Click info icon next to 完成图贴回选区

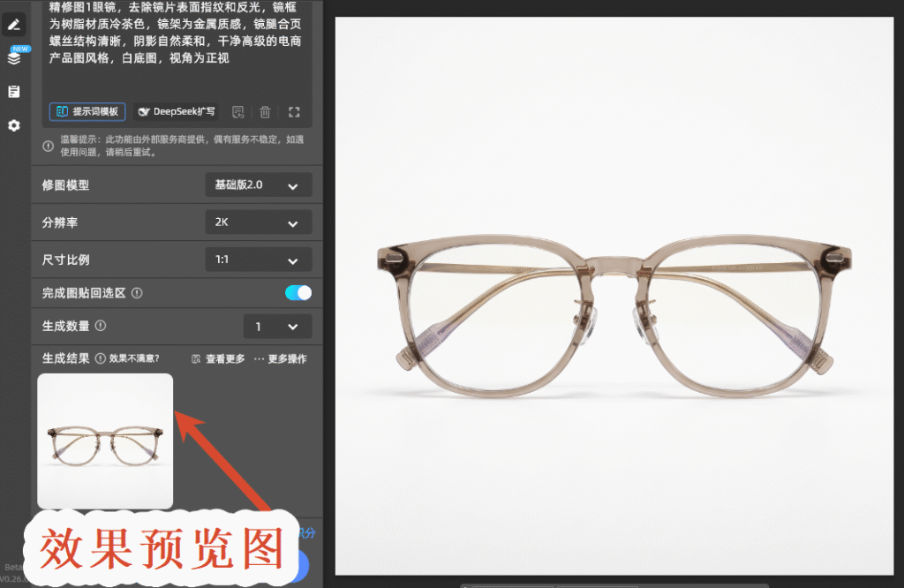137,293
